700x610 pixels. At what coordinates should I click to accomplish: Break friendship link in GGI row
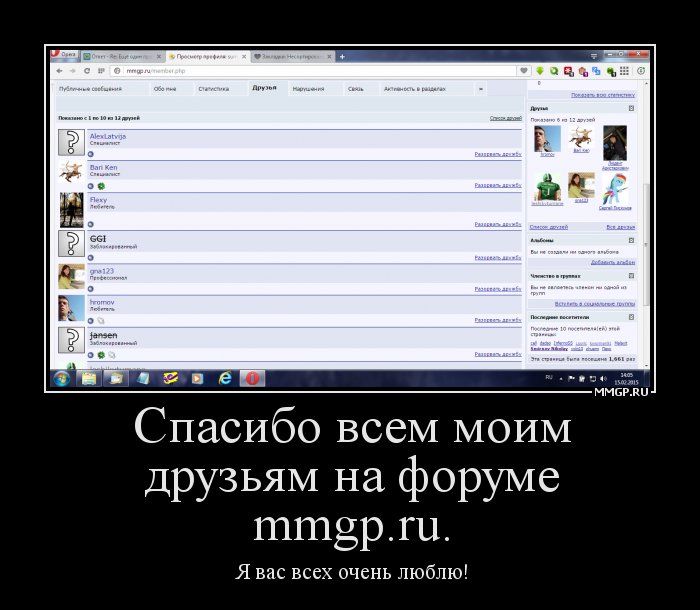pyautogui.click(x=498, y=258)
